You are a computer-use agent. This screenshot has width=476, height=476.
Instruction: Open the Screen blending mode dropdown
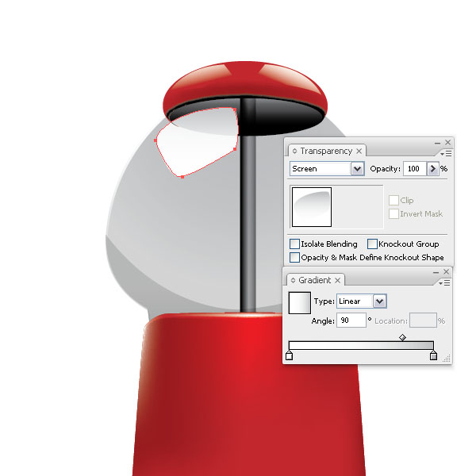tap(357, 169)
